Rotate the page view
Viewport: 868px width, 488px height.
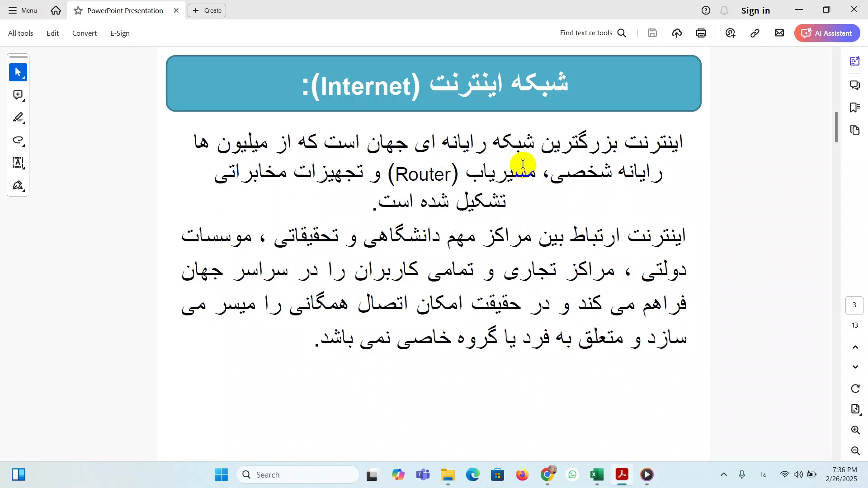[855, 389]
